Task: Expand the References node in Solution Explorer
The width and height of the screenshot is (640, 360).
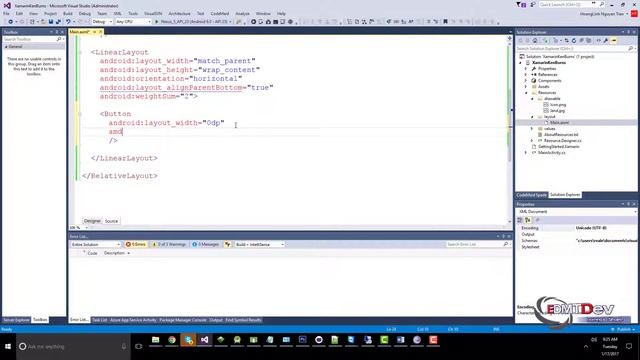Action: click(x=526, y=75)
